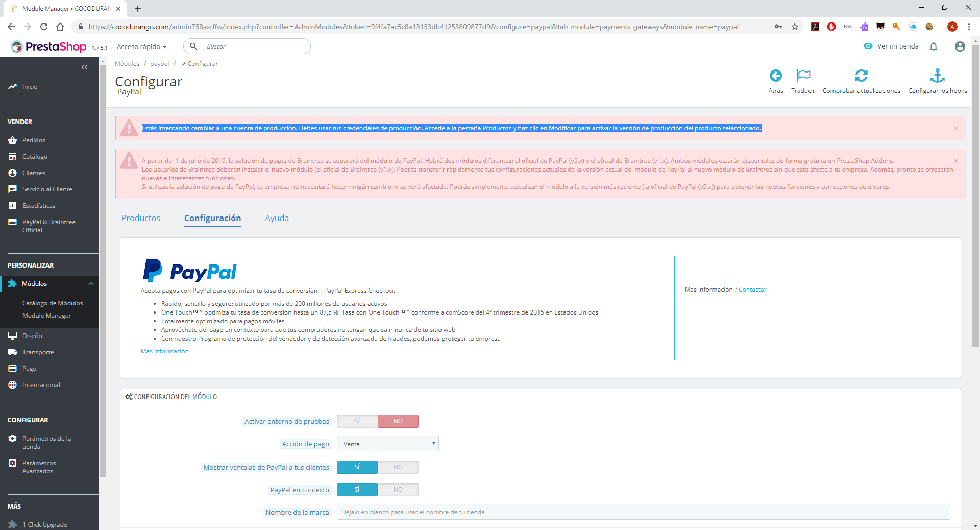Screen dimensions: 980x530
Task: Click the search magnifier icon
Action: (x=193, y=46)
